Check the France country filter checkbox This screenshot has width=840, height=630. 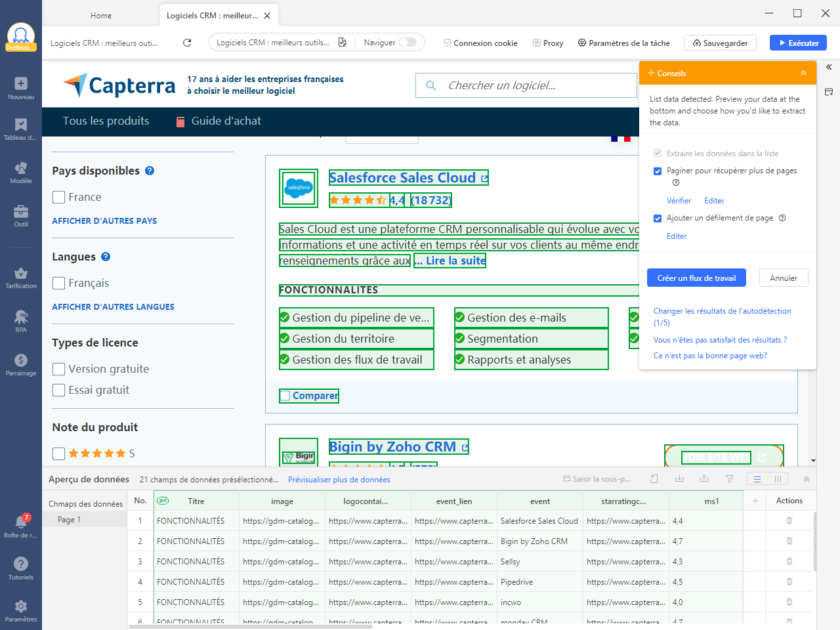(x=58, y=197)
